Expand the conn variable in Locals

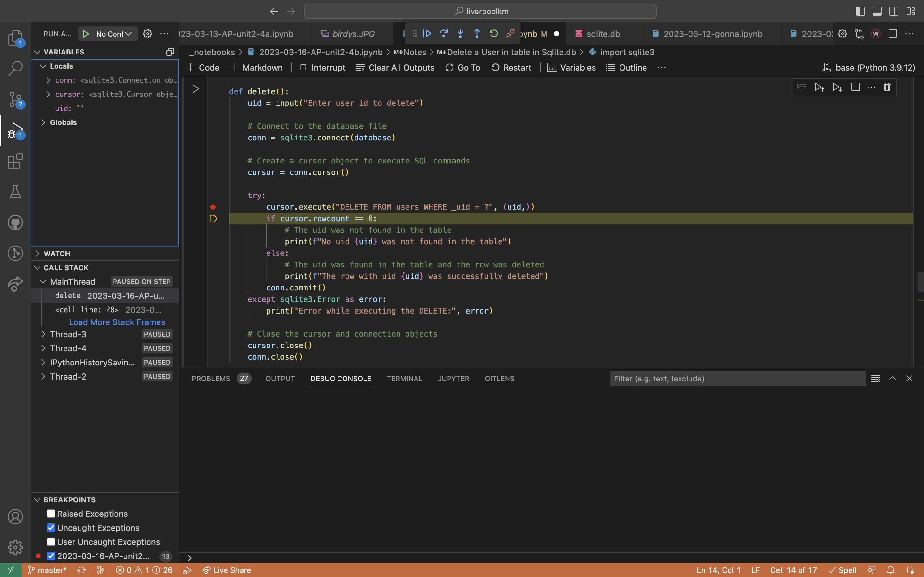click(48, 80)
